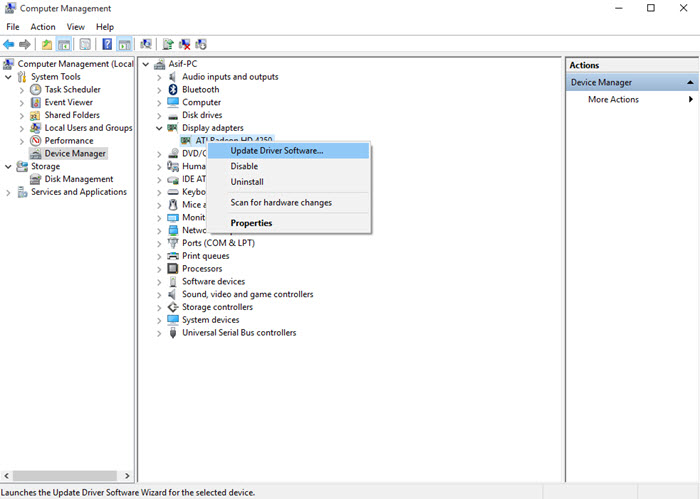Image resolution: width=700 pixels, height=499 pixels.
Task: Toggle the Show/Hide Action Pane toolbar icon
Action: [x=124, y=44]
